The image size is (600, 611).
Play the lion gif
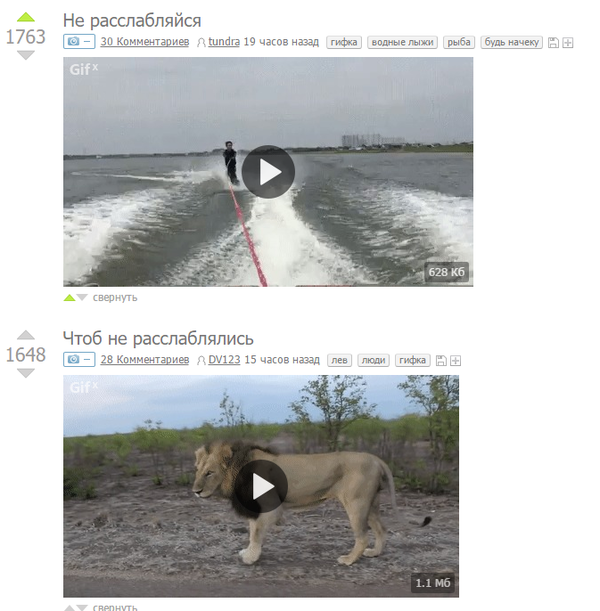coord(261,486)
